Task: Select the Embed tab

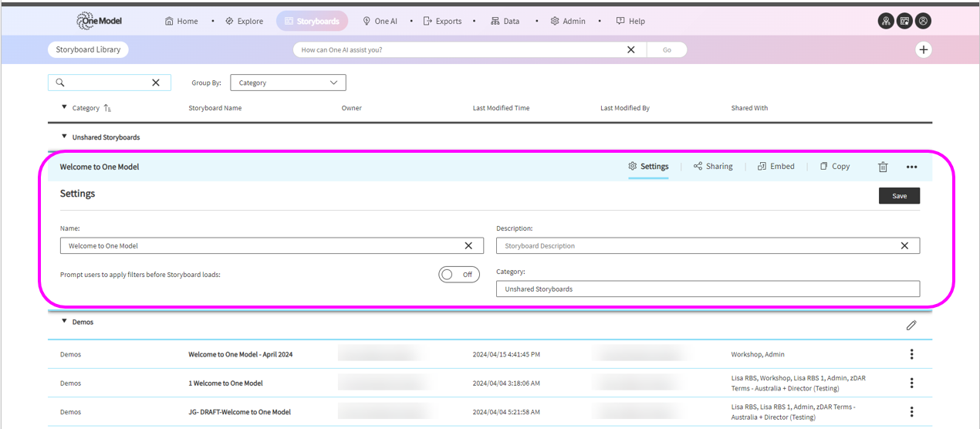Action: (x=776, y=166)
